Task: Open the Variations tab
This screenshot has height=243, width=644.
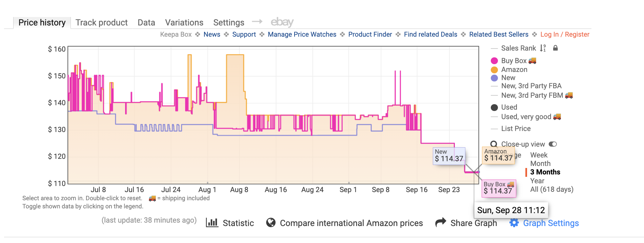Action: click(184, 23)
